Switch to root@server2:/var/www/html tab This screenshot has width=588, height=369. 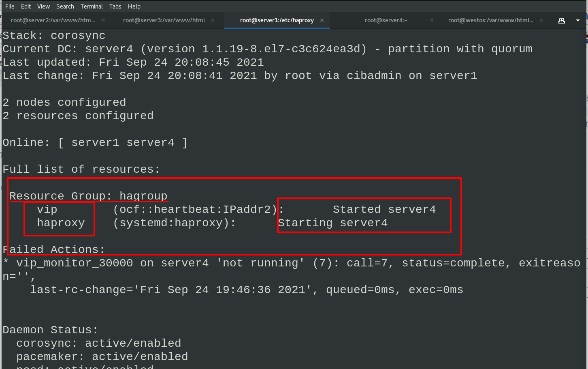(x=53, y=20)
